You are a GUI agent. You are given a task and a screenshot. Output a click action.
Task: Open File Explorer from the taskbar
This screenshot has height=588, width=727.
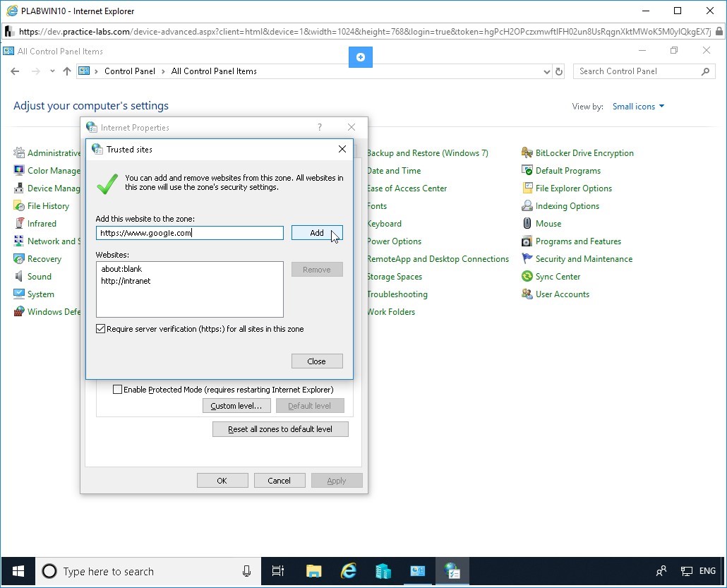click(x=314, y=571)
